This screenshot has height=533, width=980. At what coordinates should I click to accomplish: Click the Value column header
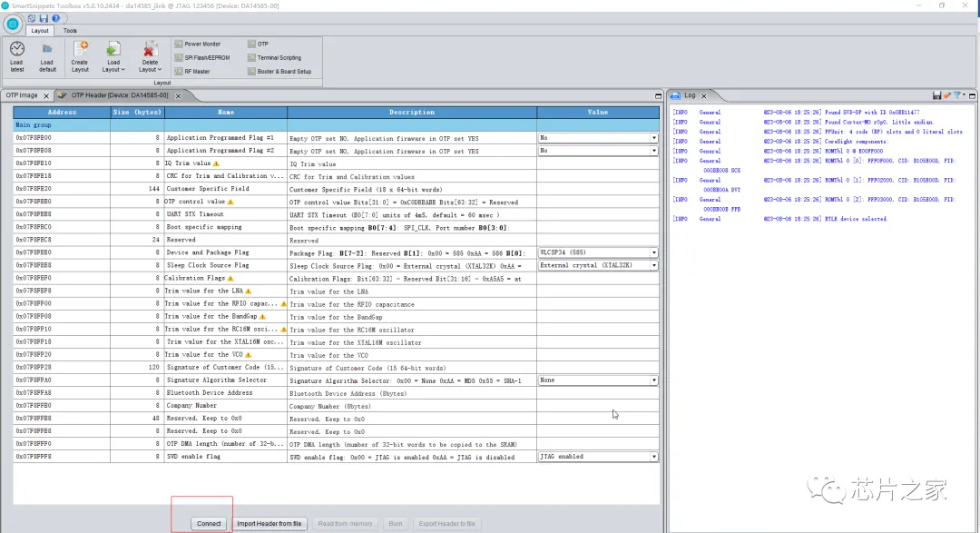597,113
